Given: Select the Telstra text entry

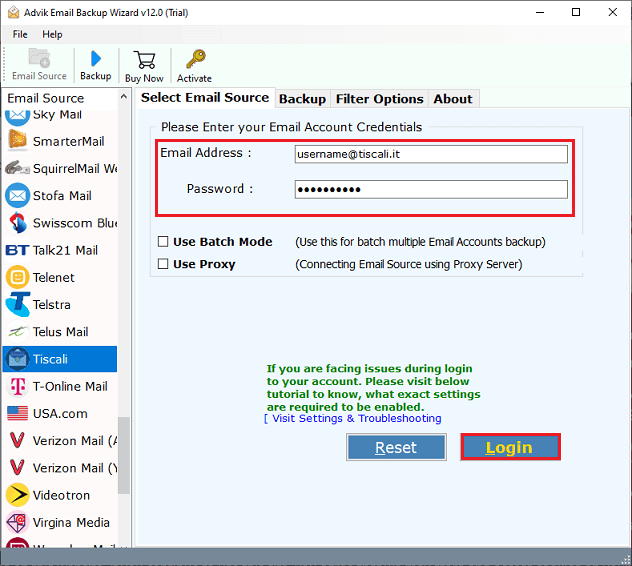Looking at the screenshot, I should (x=52, y=304).
